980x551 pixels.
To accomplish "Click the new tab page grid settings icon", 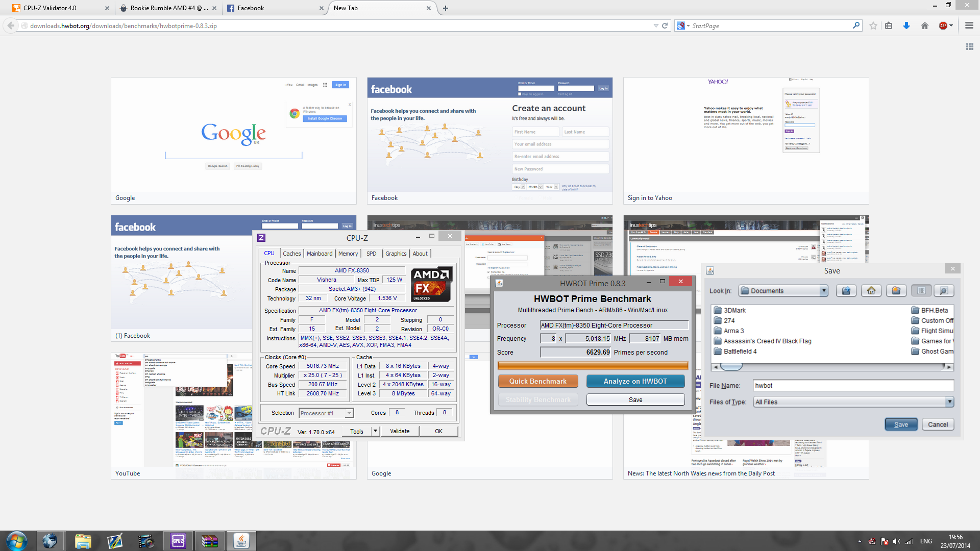I will coord(970,46).
